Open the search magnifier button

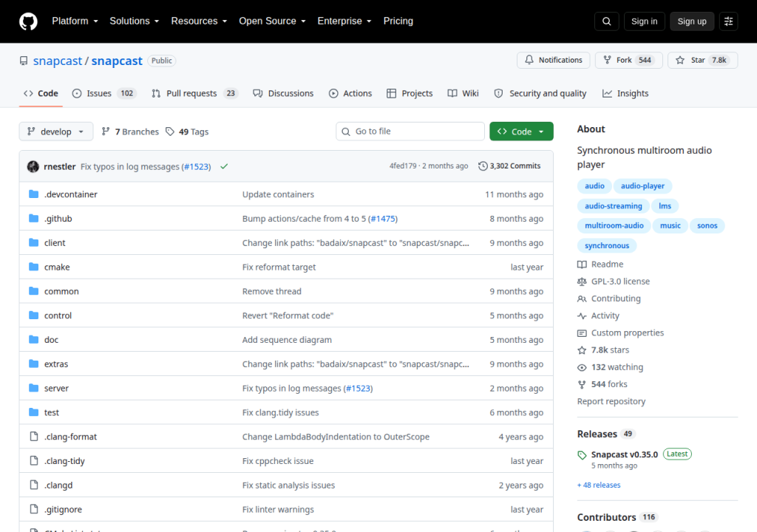tap(606, 21)
